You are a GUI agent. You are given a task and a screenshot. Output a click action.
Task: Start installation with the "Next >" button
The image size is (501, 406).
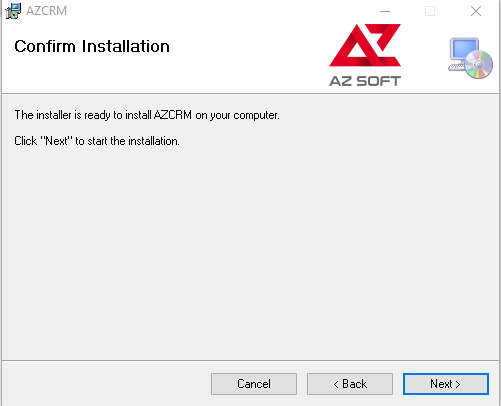pos(446,384)
